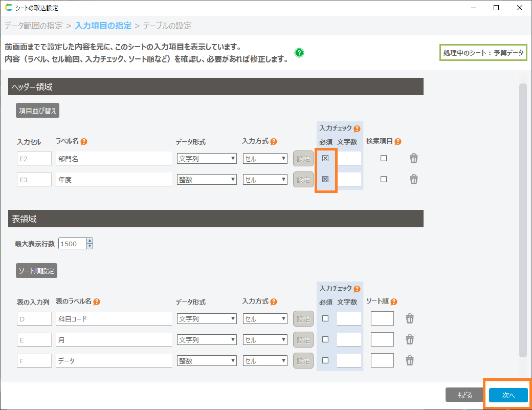Expand 入力方式 dropdown for 年度 row
The width and height of the screenshot is (532, 410).
click(x=265, y=180)
